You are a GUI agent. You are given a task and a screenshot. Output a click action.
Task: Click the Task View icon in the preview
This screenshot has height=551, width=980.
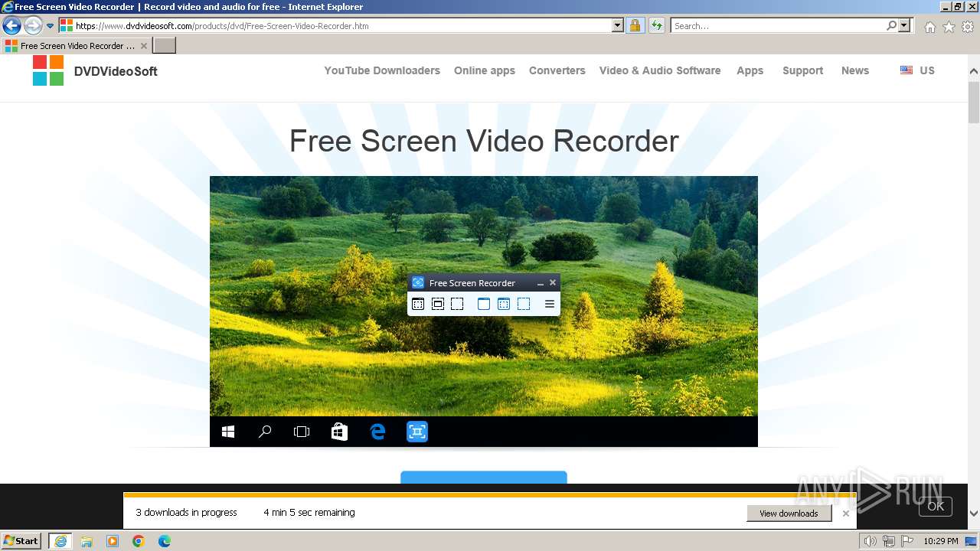pos(302,432)
